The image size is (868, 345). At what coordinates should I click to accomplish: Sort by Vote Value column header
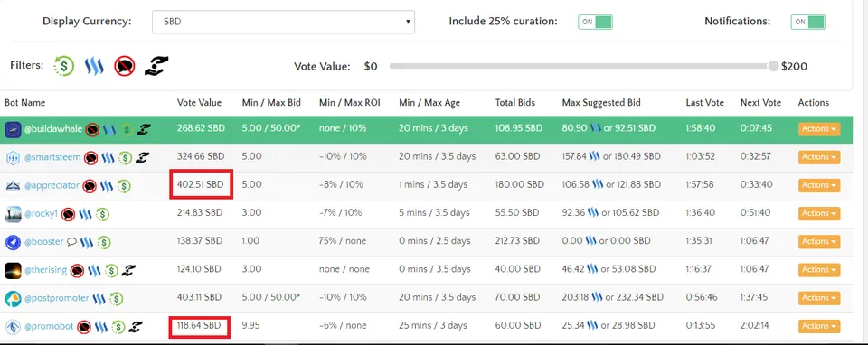pyautogui.click(x=199, y=103)
